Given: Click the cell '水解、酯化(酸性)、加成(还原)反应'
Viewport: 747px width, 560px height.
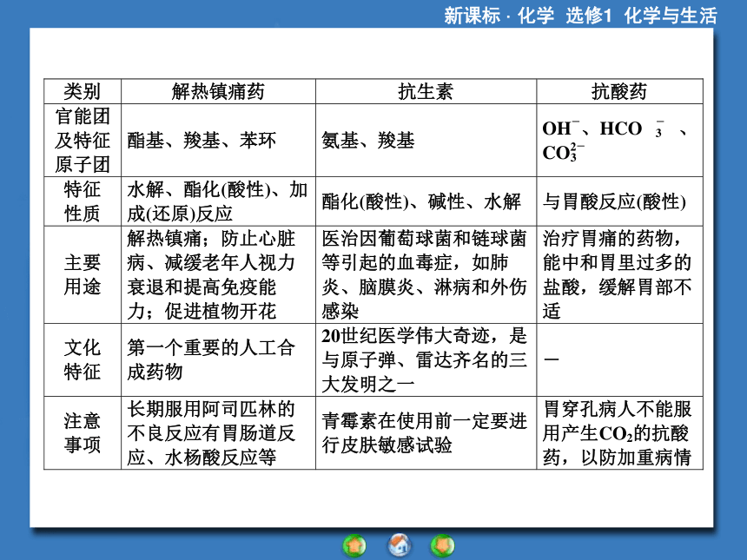Looking at the screenshot, I should point(218,201).
